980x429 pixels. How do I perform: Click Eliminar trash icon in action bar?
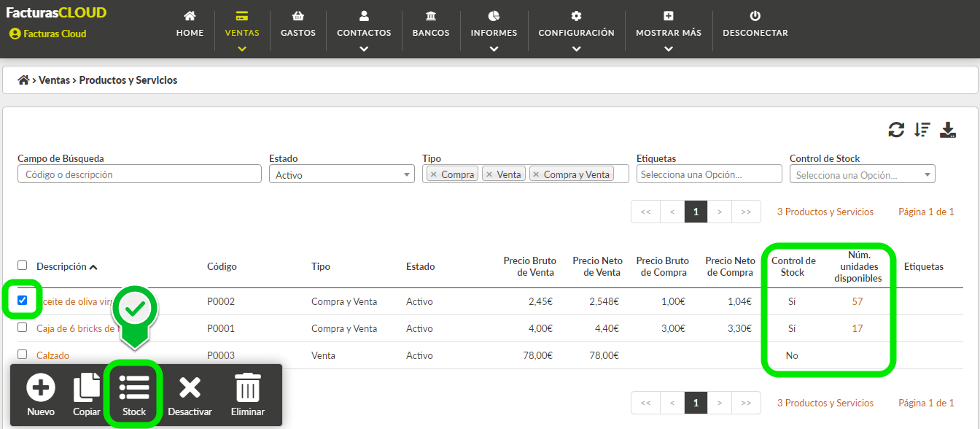(x=248, y=388)
